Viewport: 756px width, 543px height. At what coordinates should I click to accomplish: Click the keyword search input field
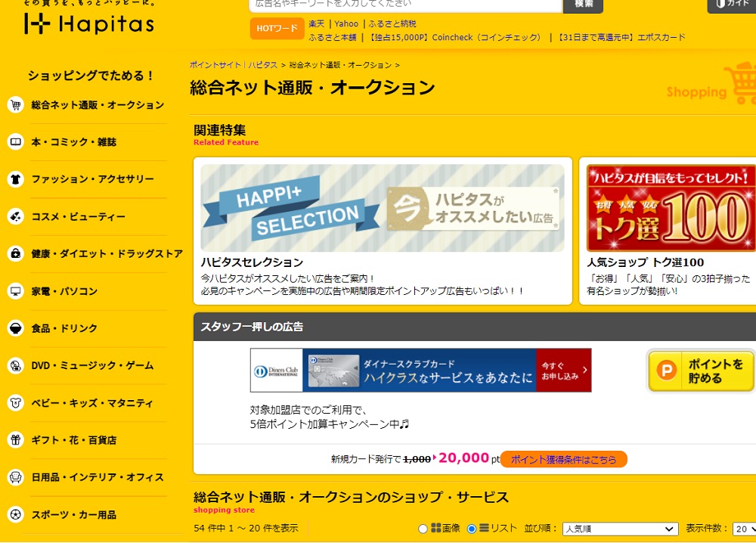pos(405,4)
